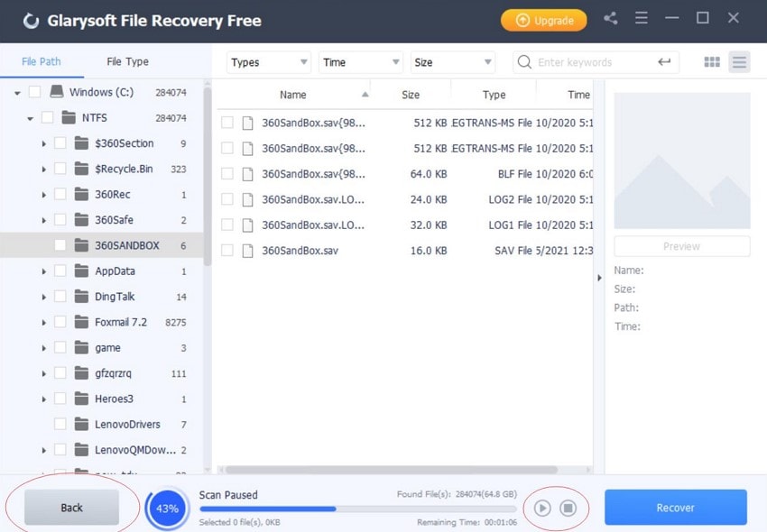Image resolution: width=767 pixels, height=532 pixels.
Task: Sort by Size column header
Action: [x=411, y=95]
